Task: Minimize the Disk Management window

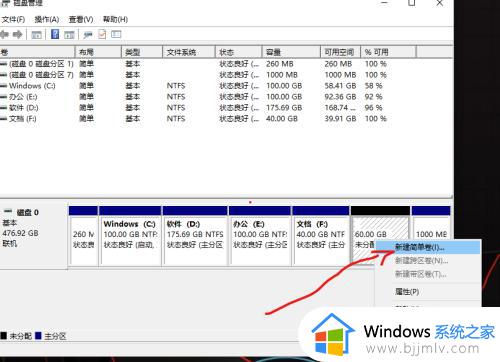Action: pyautogui.click(x=384, y=3)
